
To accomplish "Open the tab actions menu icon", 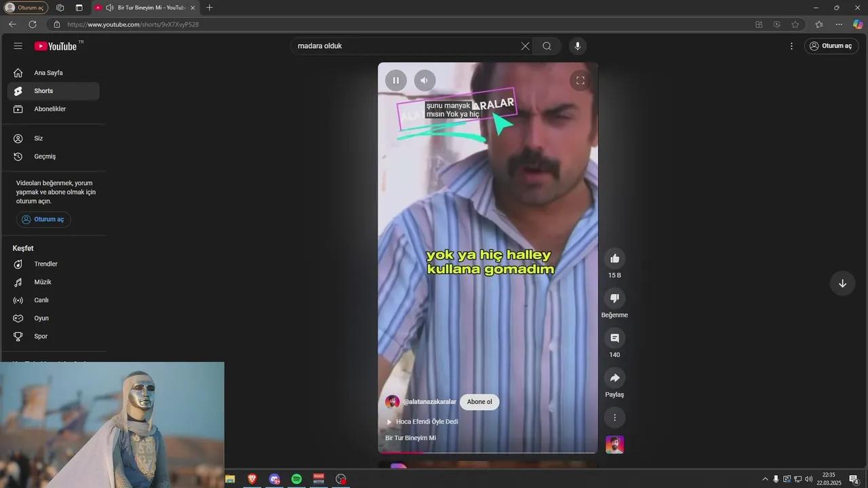I will coord(79,7).
